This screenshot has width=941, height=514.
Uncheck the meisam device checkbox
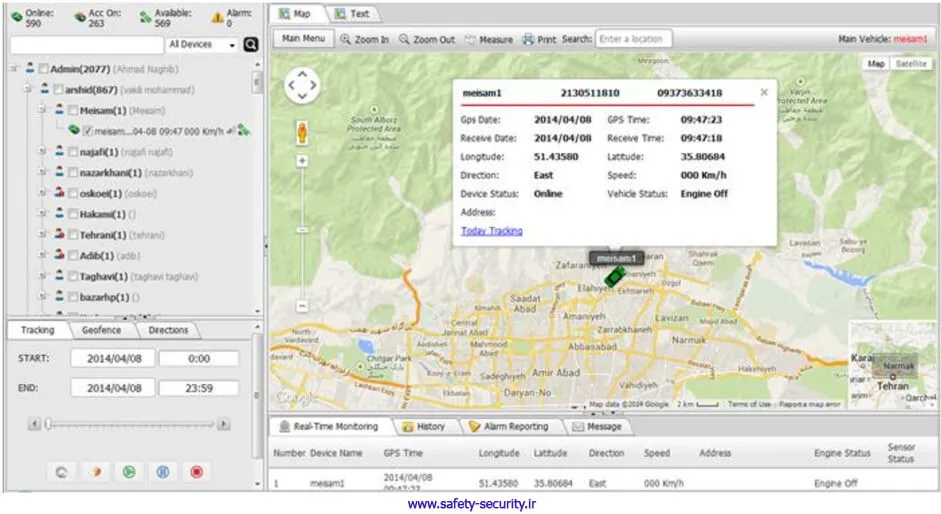coord(87,131)
